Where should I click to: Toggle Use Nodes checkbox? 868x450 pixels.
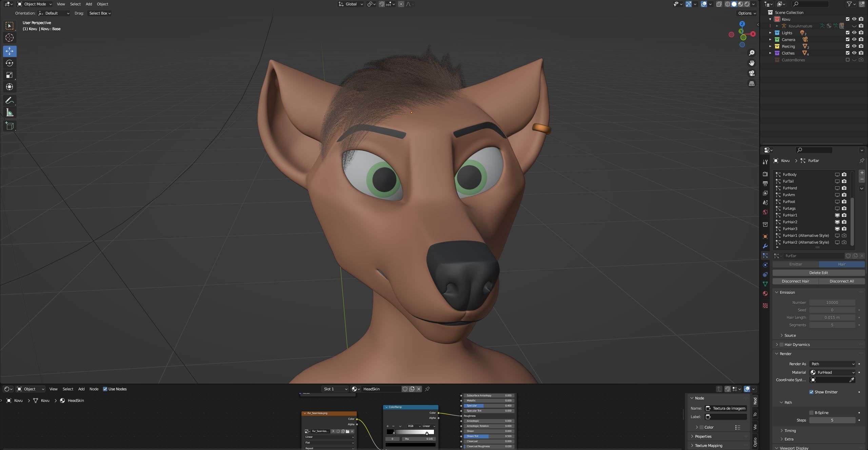point(105,389)
